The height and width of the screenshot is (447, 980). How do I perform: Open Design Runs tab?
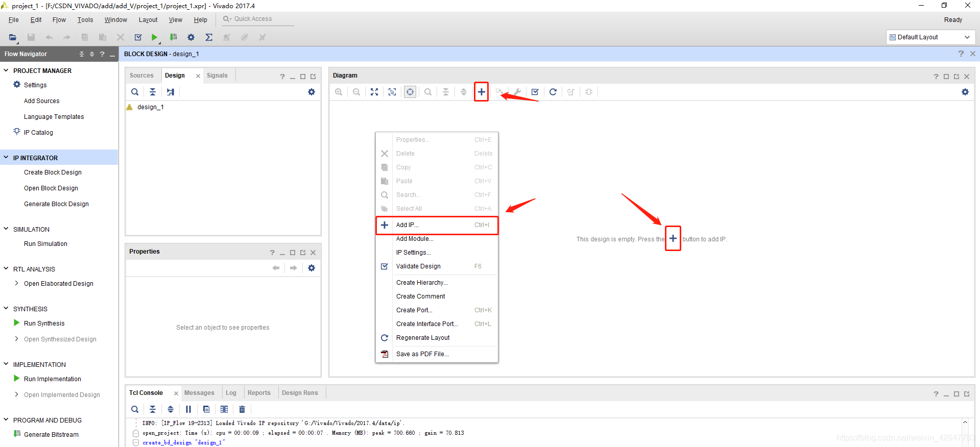300,393
